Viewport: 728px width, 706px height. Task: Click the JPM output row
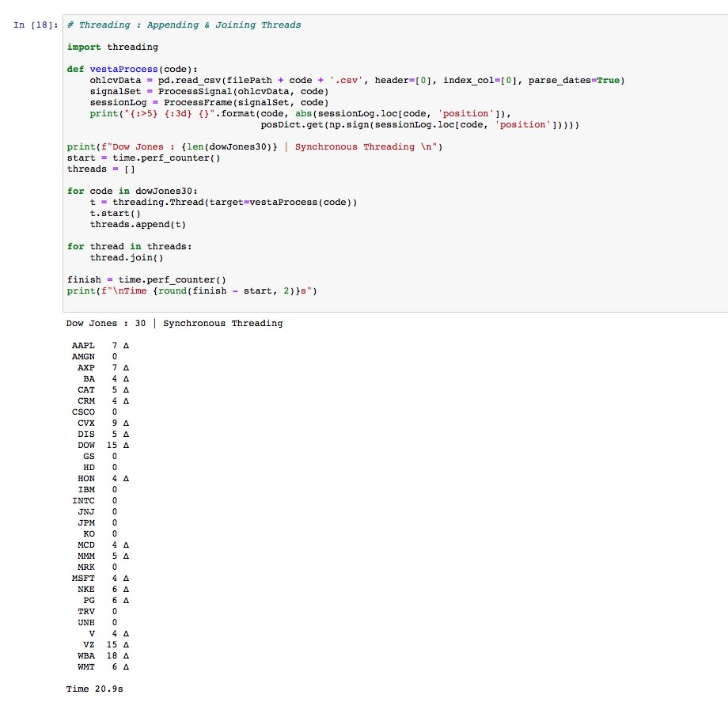coord(97,523)
